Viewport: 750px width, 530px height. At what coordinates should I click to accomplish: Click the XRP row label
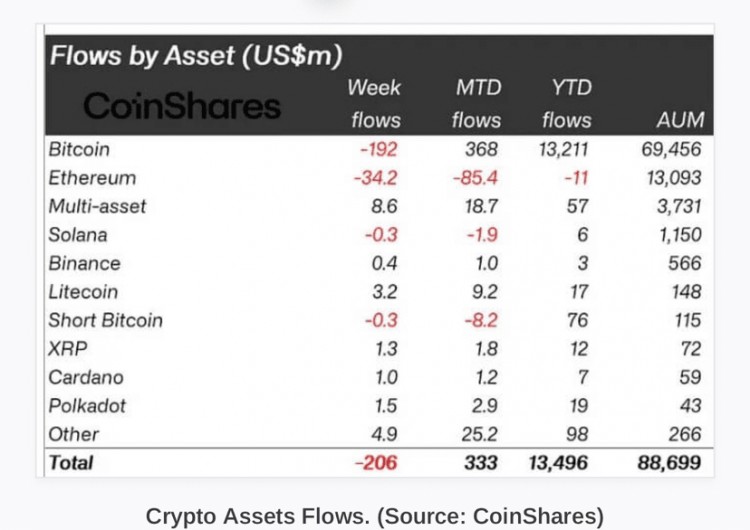point(68,349)
